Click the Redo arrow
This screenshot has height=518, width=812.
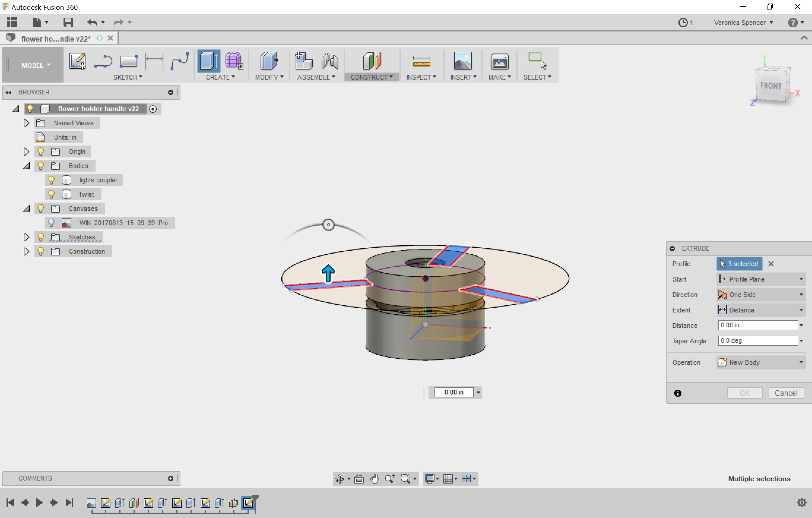118,22
